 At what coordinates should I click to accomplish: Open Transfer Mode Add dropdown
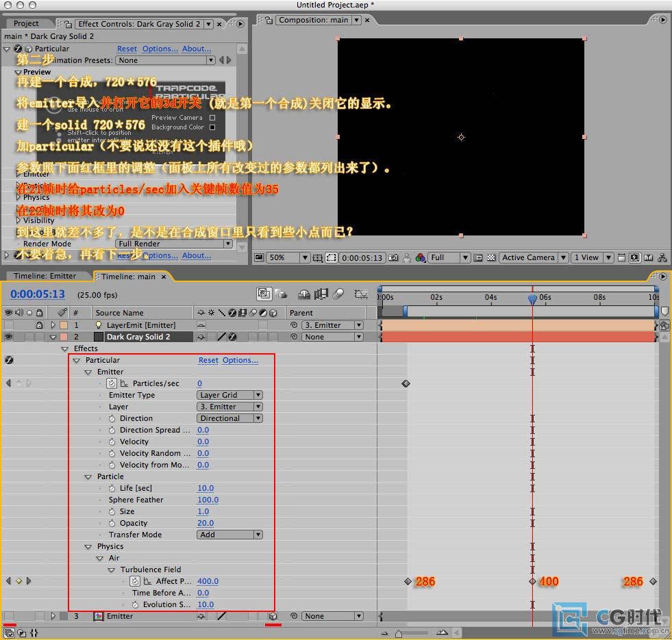[x=229, y=535]
